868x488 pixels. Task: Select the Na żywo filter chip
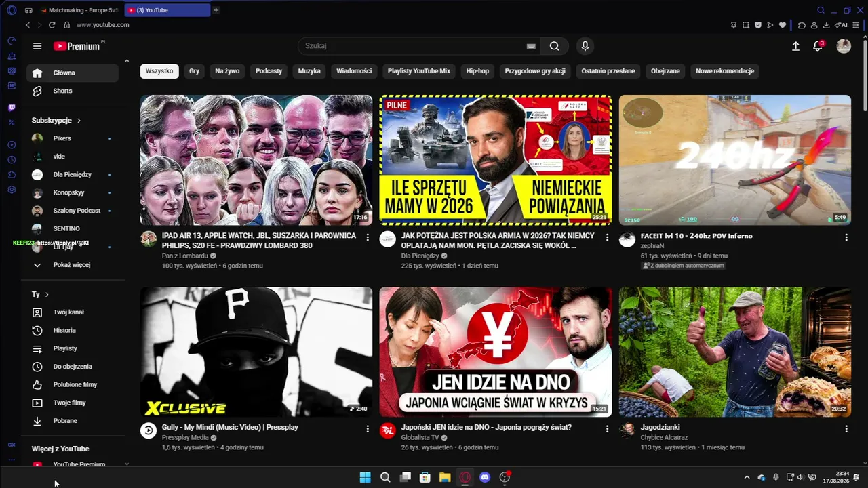[x=227, y=71]
